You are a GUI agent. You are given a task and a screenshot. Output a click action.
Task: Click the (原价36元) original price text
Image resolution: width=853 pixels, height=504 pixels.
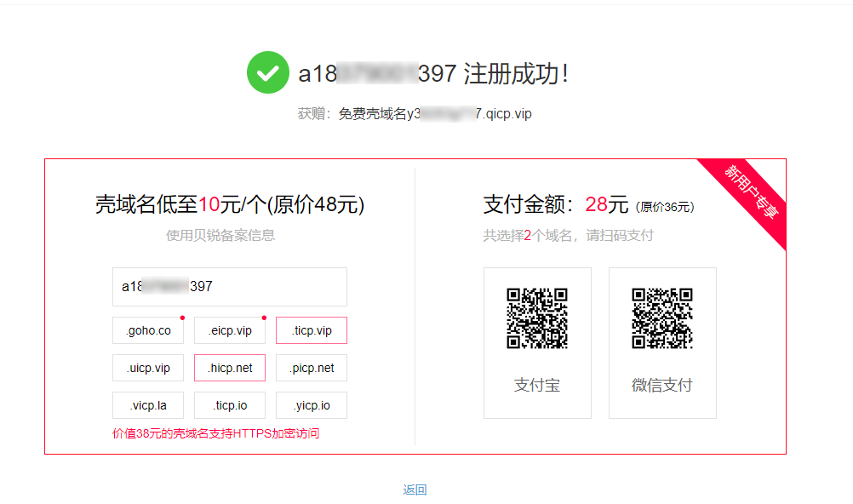[x=665, y=207]
